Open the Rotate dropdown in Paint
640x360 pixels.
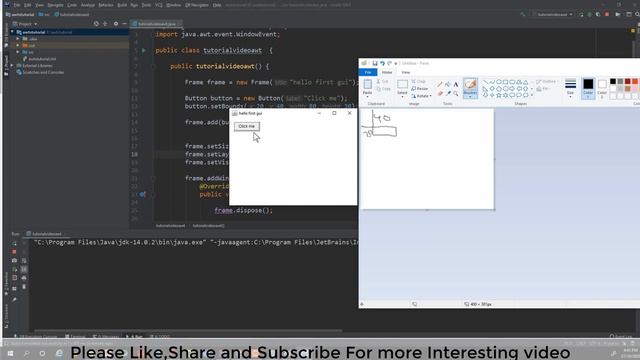pos(421,96)
